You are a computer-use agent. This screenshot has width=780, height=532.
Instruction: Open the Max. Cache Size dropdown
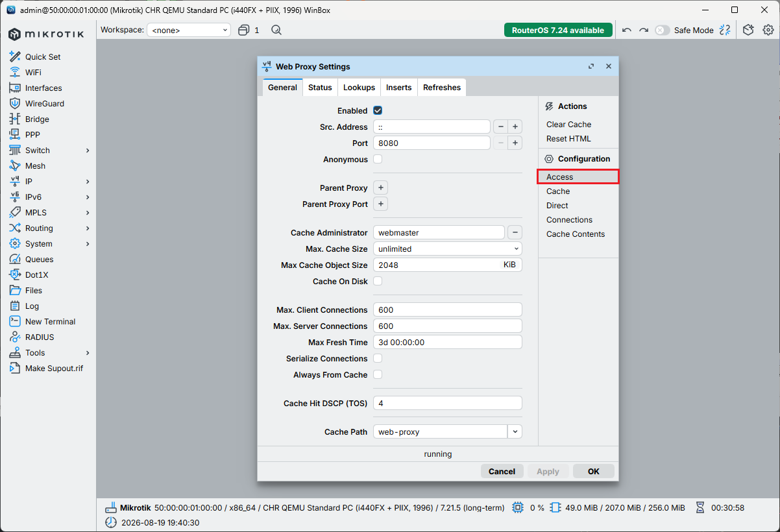[448, 248]
